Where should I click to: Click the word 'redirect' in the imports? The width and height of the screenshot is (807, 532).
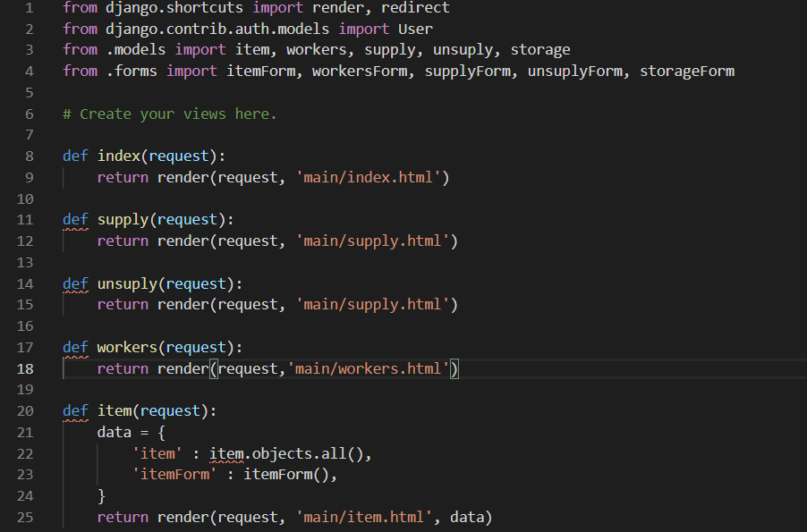pyautogui.click(x=415, y=8)
